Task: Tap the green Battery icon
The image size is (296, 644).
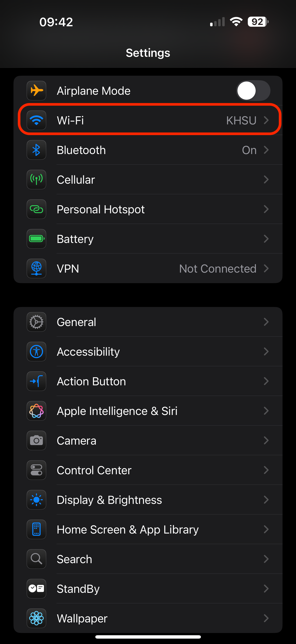Action: pyautogui.click(x=36, y=239)
